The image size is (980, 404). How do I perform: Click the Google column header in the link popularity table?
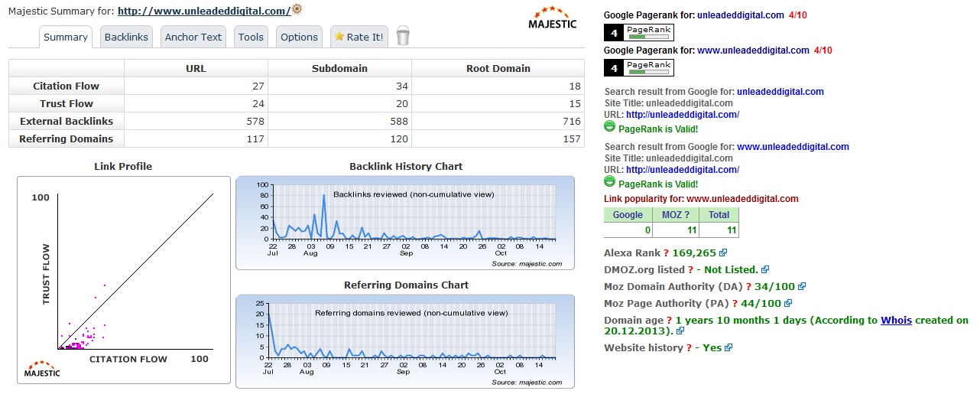click(x=628, y=215)
